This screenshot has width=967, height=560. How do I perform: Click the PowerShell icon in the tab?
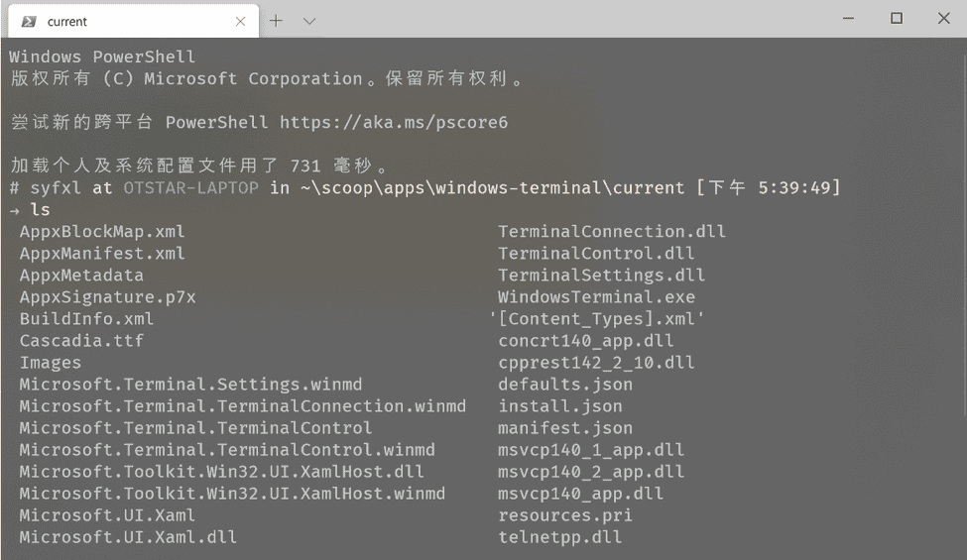[29, 21]
